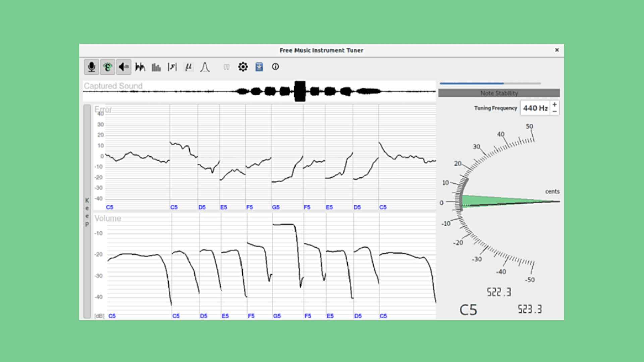Toggle the microphone tuning button
Screen dimensions: 644x362
point(91,67)
